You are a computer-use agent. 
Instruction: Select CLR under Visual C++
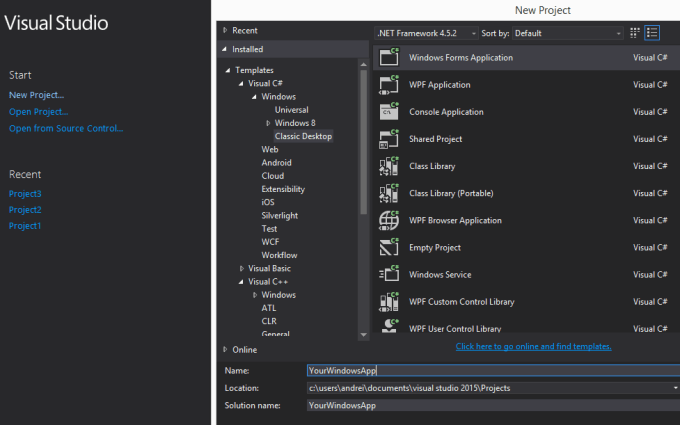269,321
